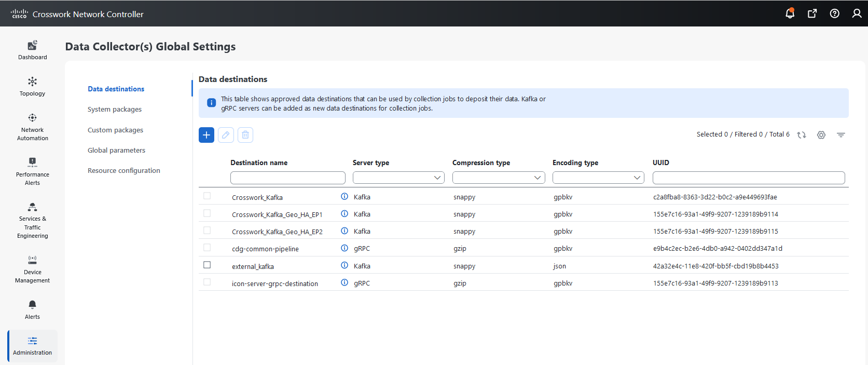Click the Crosswork_Kafka destination name
Screen dimensions: 868x365
(257, 197)
